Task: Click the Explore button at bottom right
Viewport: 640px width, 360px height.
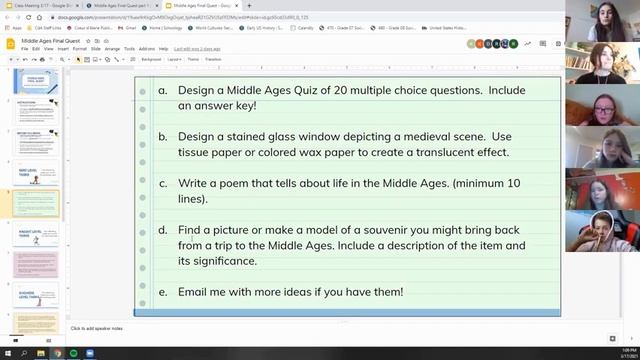Action: click(612, 339)
